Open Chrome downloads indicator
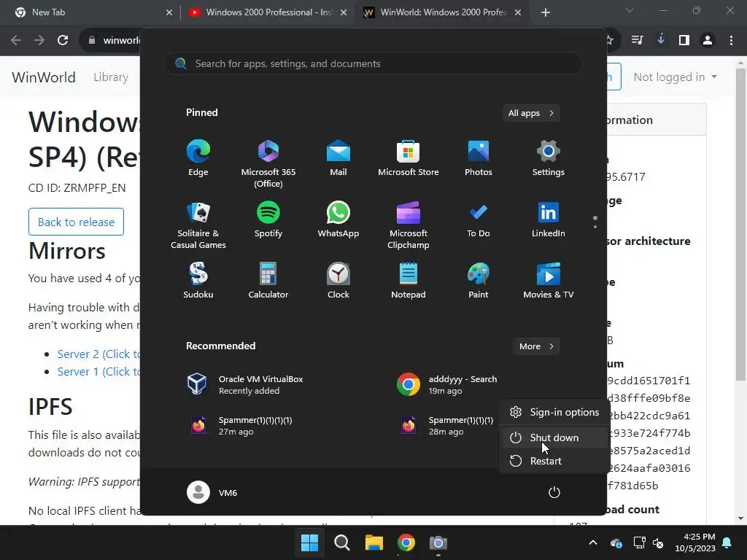747x560 pixels. pos(661,41)
